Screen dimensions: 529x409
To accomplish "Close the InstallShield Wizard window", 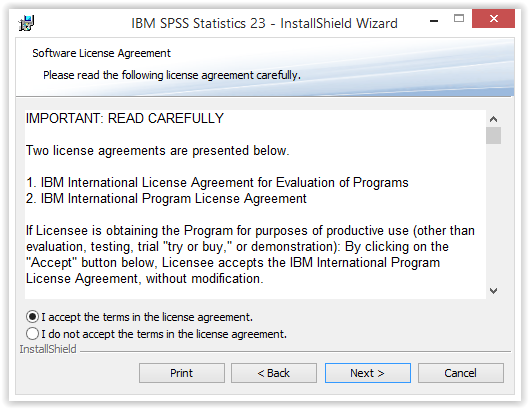I will (493, 19).
